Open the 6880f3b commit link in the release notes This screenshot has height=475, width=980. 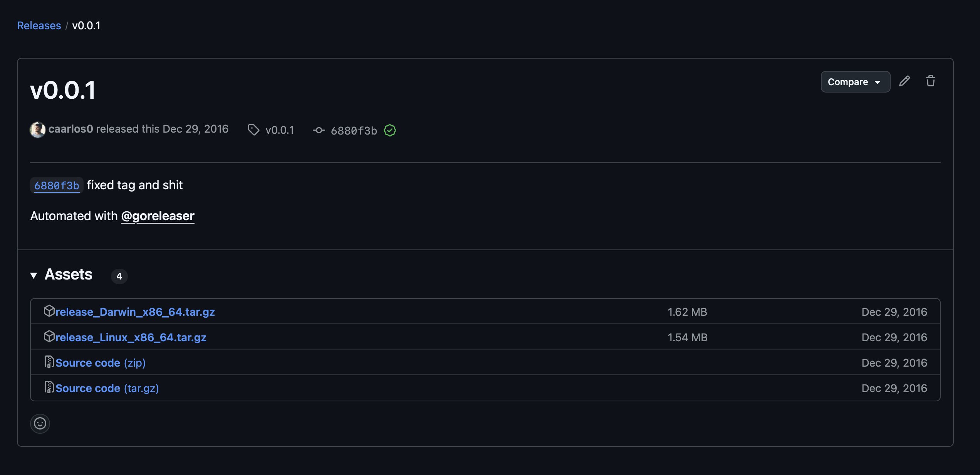point(57,185)
